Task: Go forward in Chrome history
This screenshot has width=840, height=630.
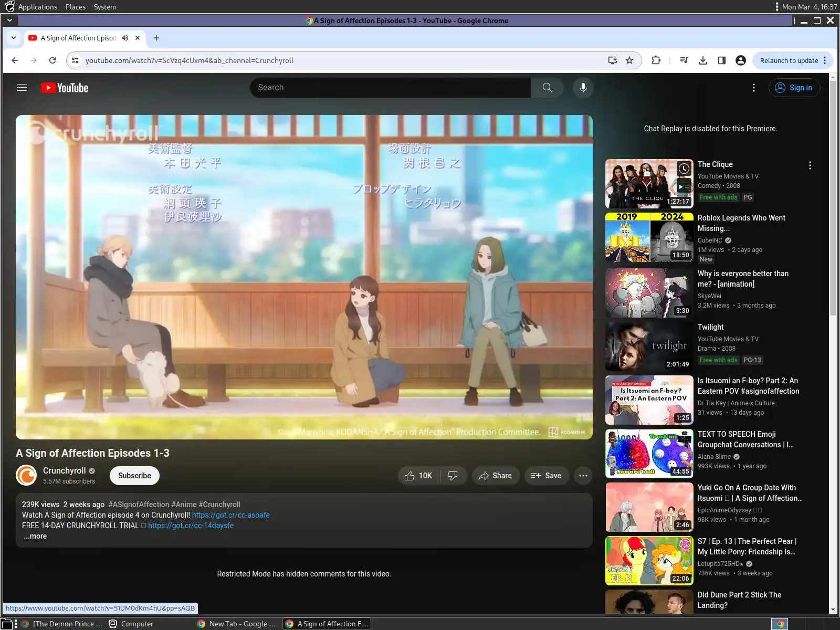Action: (x=34, y=60)
